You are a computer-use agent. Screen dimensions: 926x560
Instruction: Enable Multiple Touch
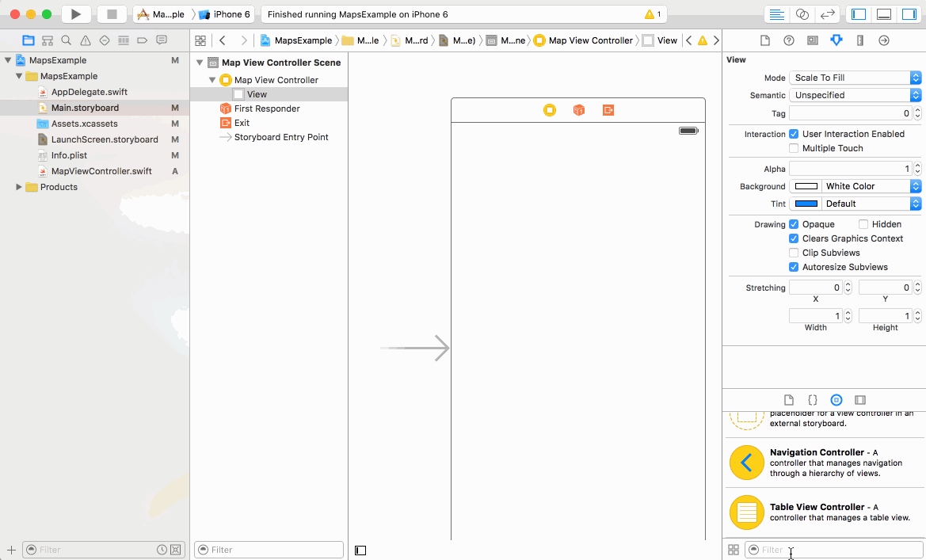click(794, 148)
